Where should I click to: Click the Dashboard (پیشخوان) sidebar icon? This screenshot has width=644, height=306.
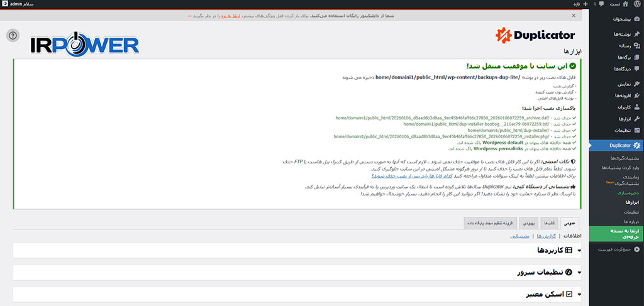click(636, 19)
